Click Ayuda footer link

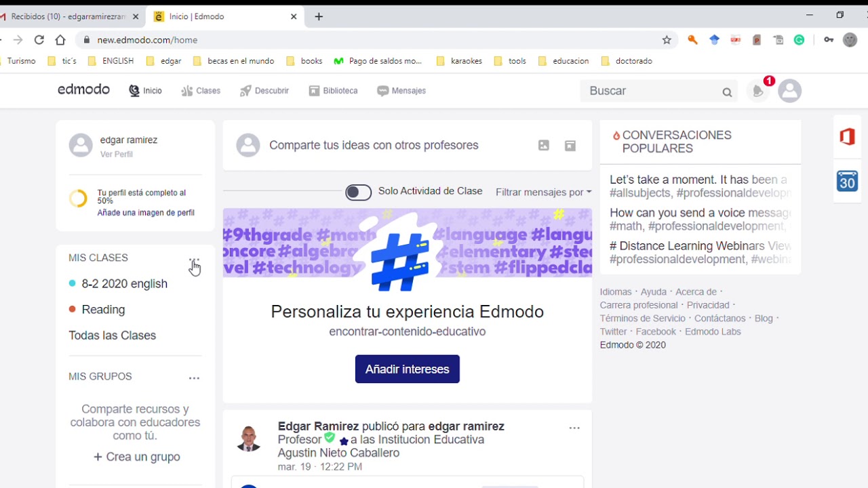654,292
